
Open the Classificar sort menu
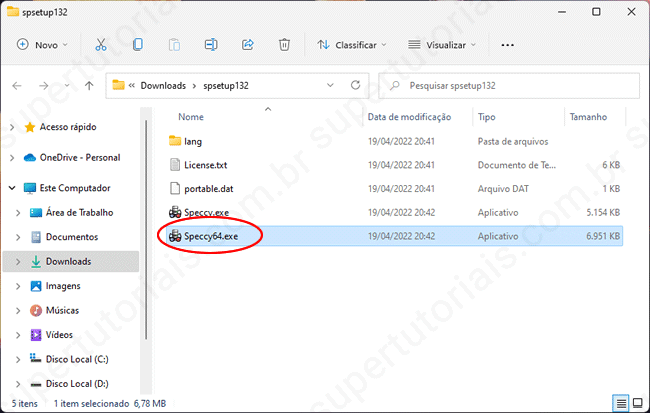(351, 45)
